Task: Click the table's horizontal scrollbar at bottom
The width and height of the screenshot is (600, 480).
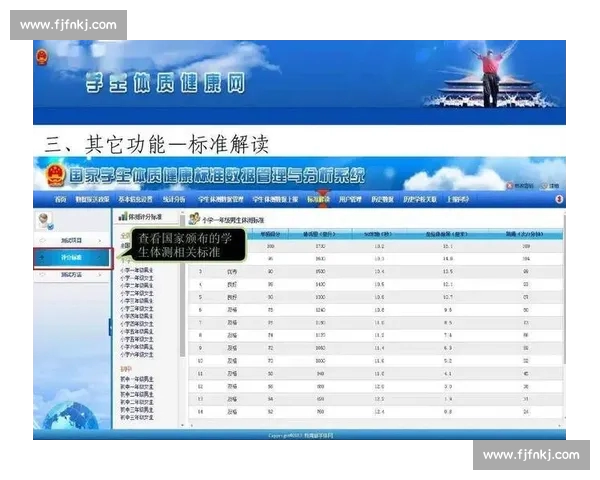Action: pyautogui.click(x=375, y=425)
